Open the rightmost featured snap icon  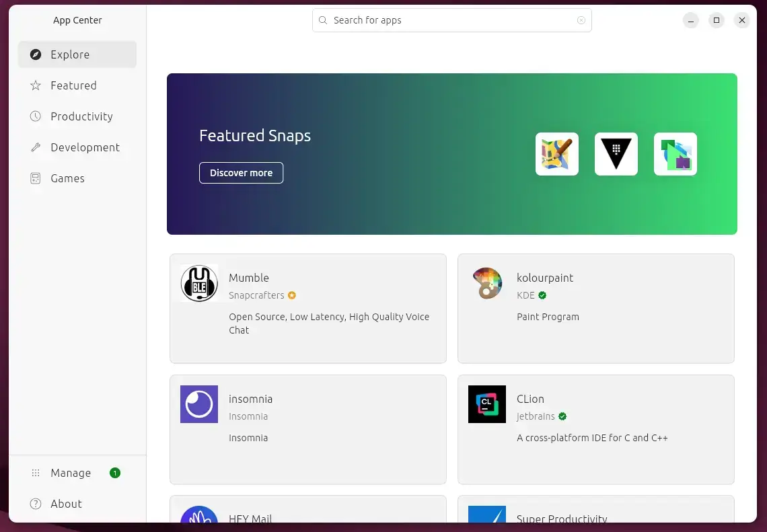[675, 153]
